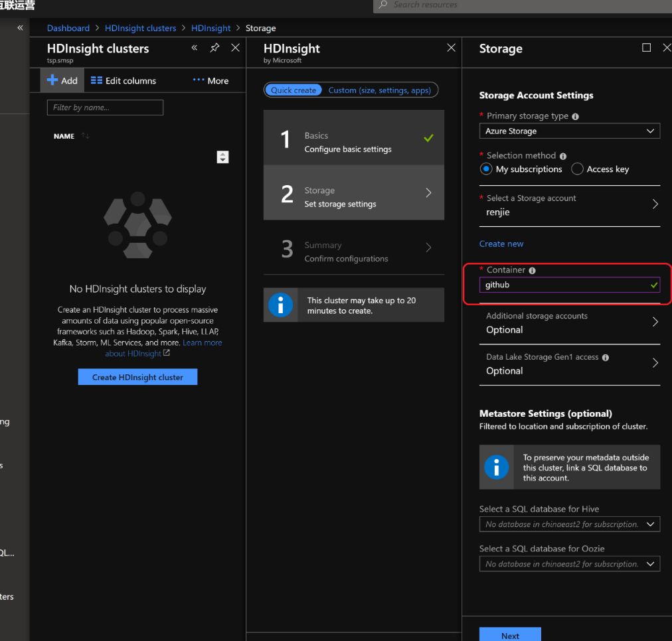Open SQL database for Hive dropdown
This screenshot has height=641, width=672.
[x=569, y=524]
